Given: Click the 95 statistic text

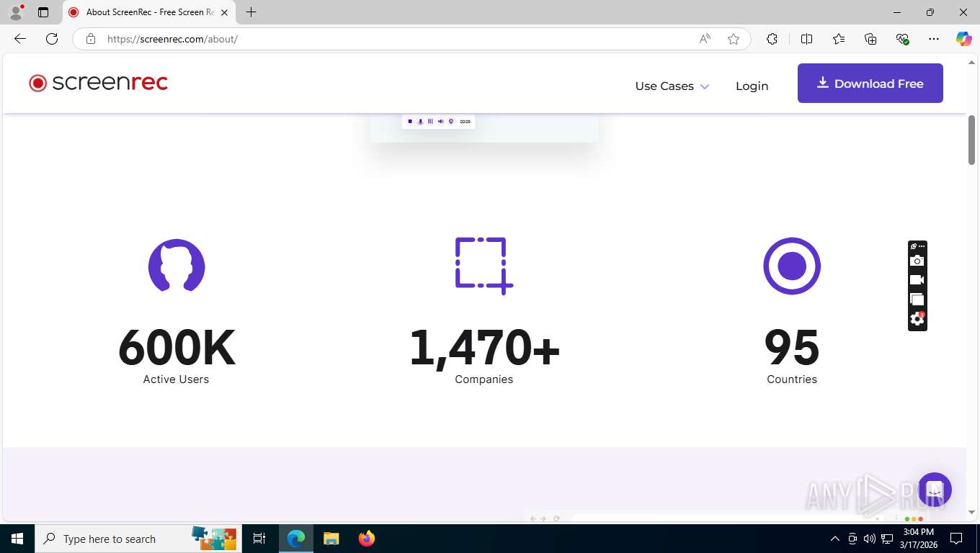Looking at the screenshot, I should [x=792, y=348].
